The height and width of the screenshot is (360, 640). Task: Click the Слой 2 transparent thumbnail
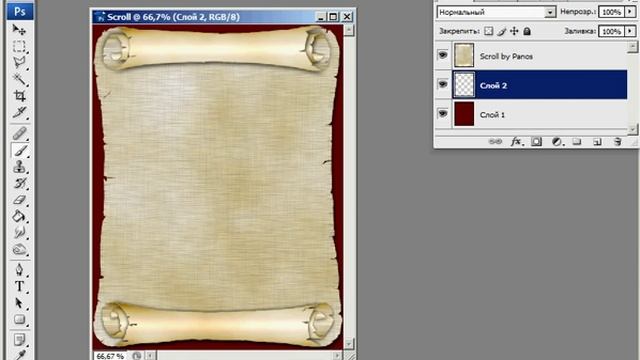click(464, 84)
